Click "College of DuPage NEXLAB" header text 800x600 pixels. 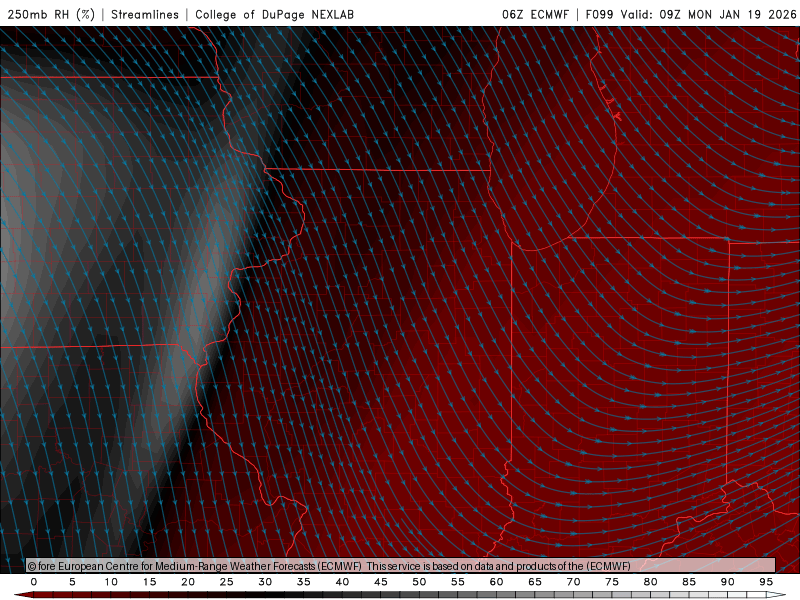tap(274, 14)
